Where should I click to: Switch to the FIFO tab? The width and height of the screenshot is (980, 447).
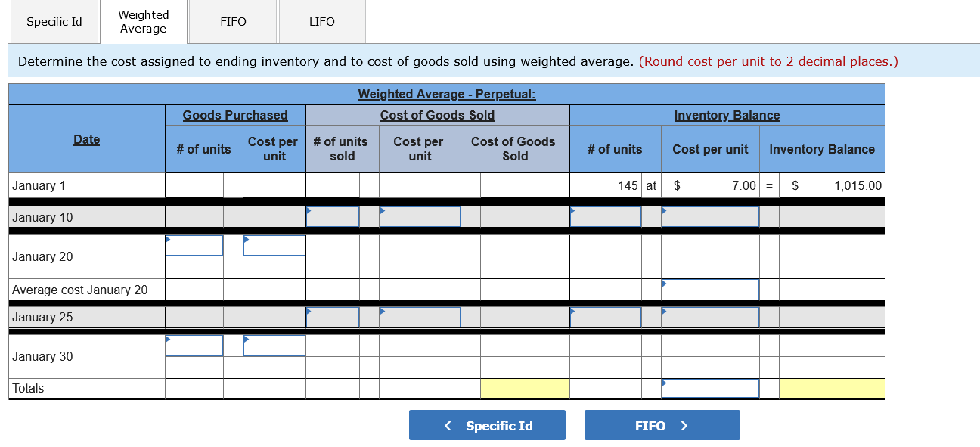(x=233, y=22)
